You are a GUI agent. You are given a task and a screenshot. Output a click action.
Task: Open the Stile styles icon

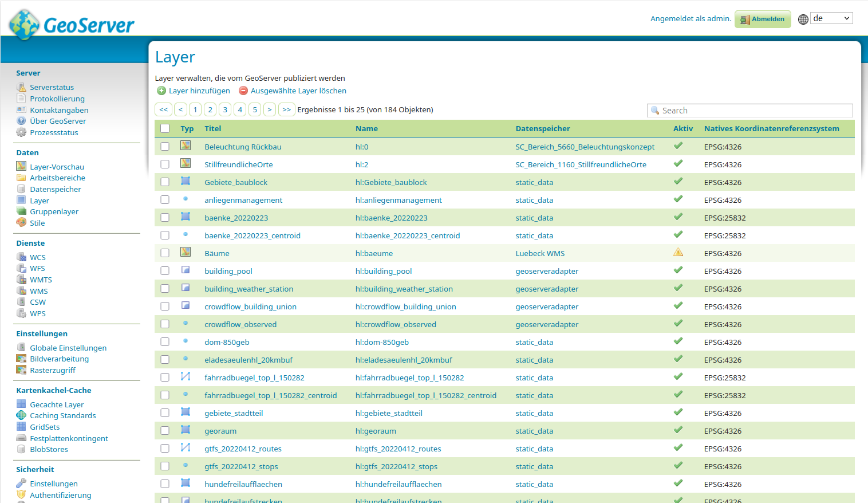21,223
